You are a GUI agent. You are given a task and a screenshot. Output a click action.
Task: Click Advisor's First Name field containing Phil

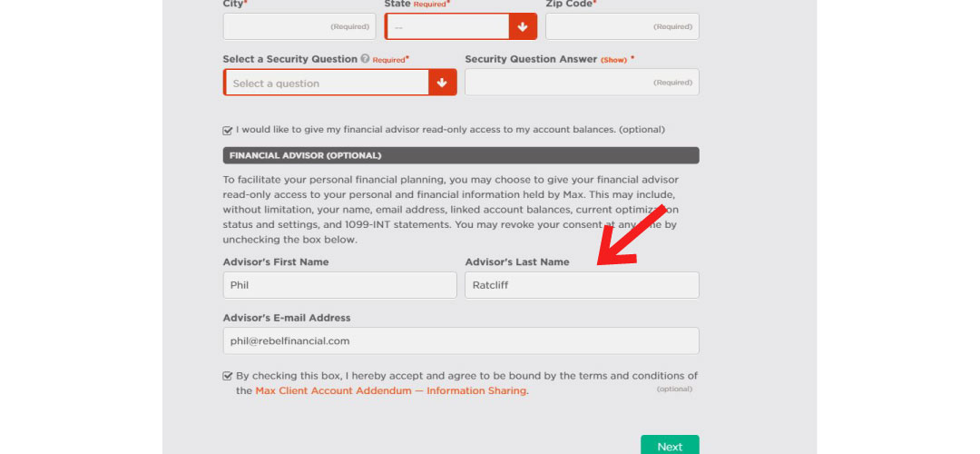pyautogui.click(x=339, y=285)
